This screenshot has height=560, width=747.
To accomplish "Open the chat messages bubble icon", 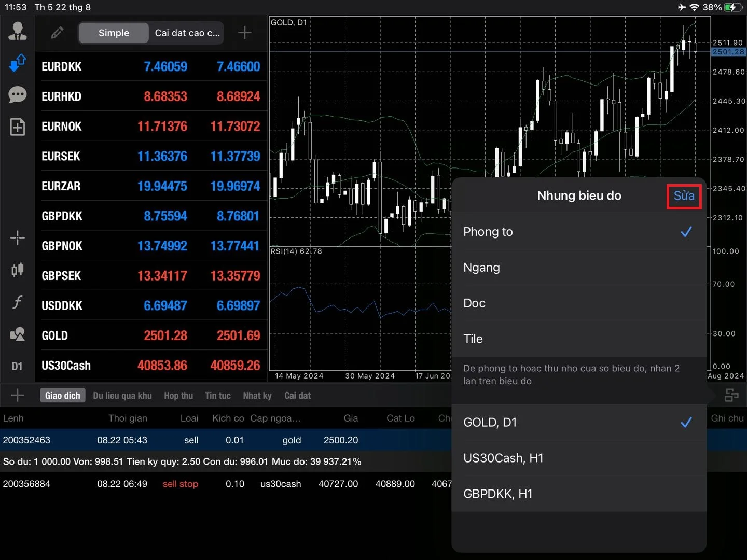I will (18, 95).
